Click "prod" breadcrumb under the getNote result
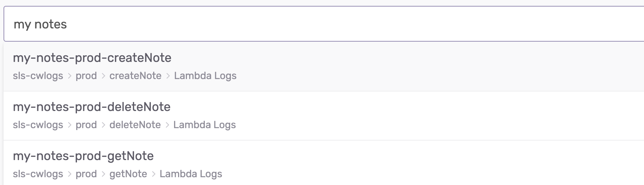The image size is (644, 185). pyautogui.click(x=86, y=174)
